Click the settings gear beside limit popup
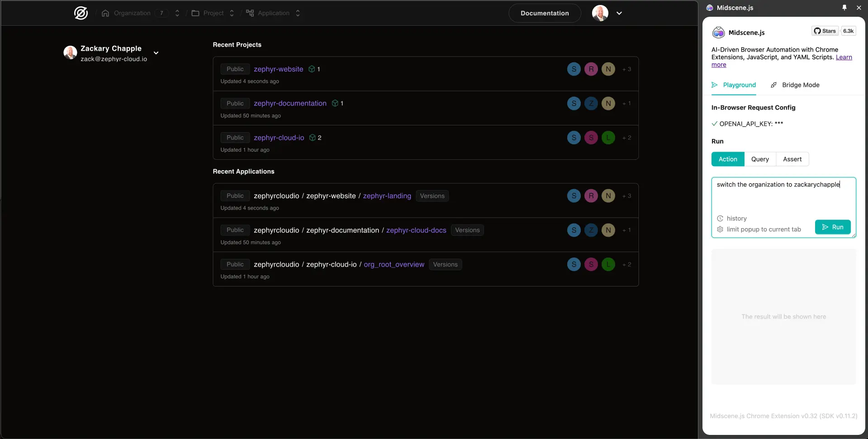The width and height of the screenshot is (868, 439). click(x=720, y=229)
